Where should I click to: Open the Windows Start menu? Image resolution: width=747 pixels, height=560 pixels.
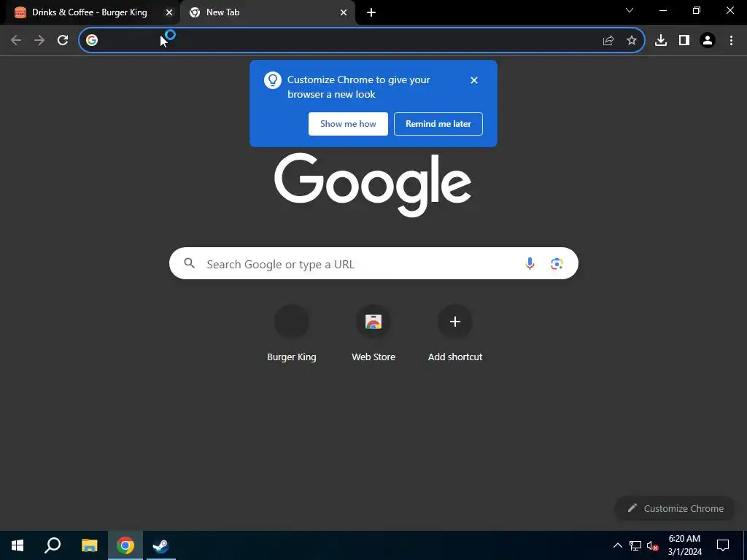18,545
